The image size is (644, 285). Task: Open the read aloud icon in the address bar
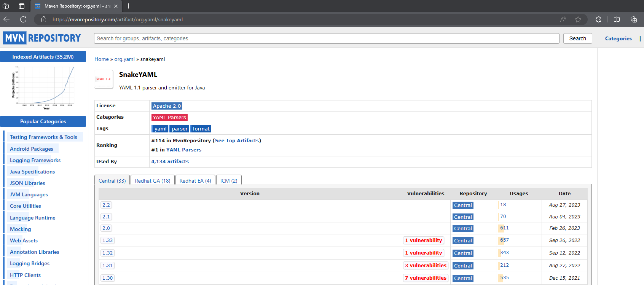pos(563,19)
